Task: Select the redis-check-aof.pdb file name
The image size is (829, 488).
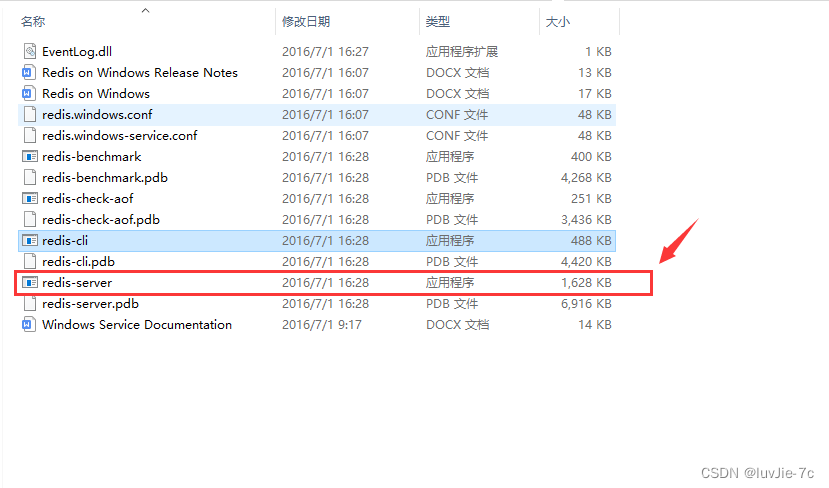Action: click(100, 219)
